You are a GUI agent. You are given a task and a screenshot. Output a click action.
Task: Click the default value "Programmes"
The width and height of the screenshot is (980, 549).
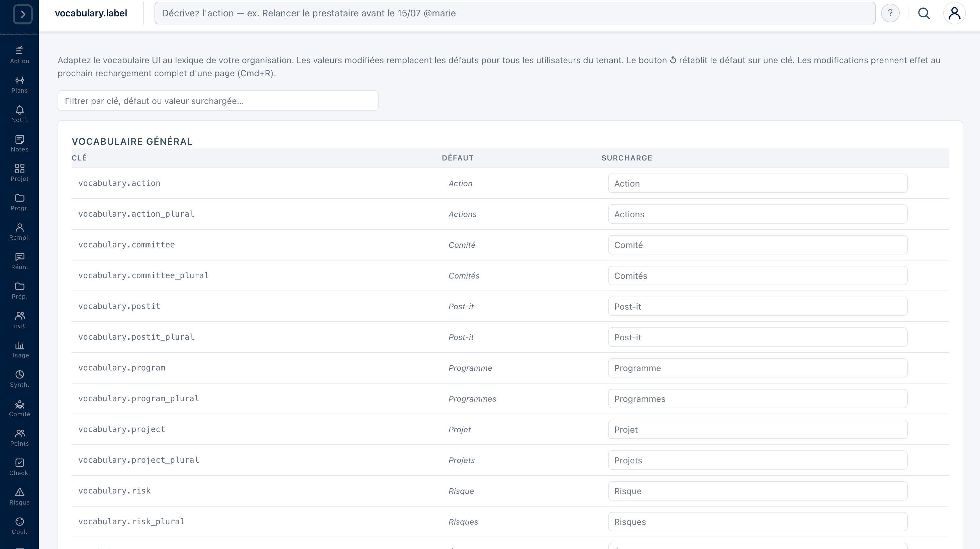pyautogui.click(x=472, y=399)
